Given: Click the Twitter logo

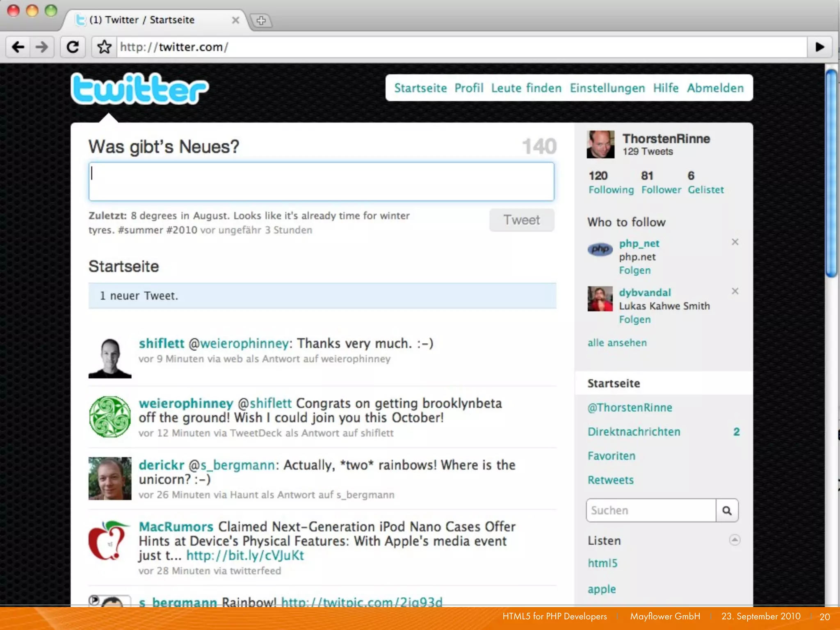Looking at the screenshot, I should click(139, 89).
